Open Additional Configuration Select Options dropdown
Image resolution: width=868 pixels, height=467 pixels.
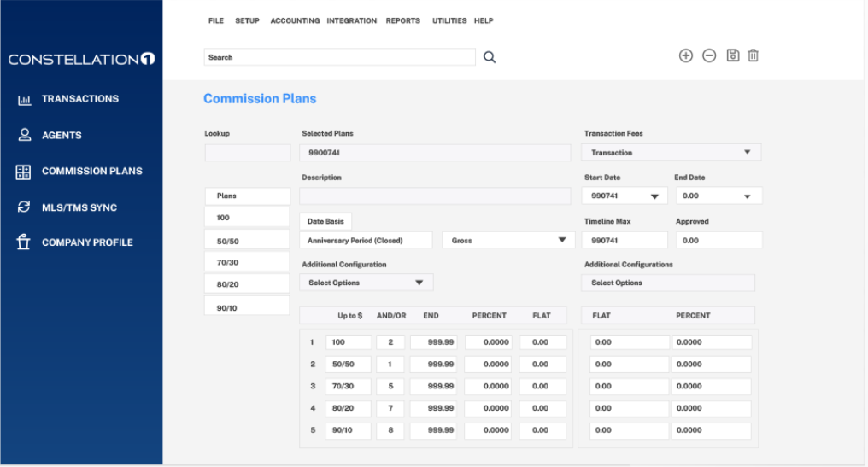[366, 283]
